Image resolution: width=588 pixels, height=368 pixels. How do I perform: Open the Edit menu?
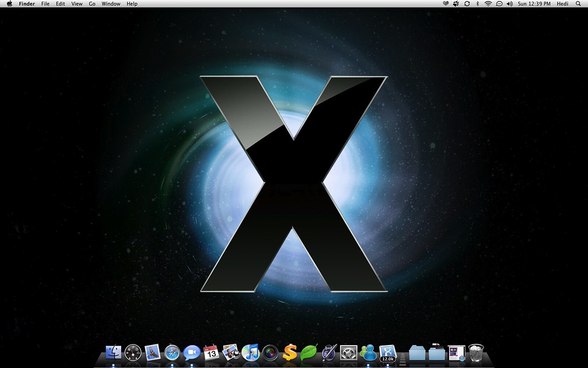[60, 4]
